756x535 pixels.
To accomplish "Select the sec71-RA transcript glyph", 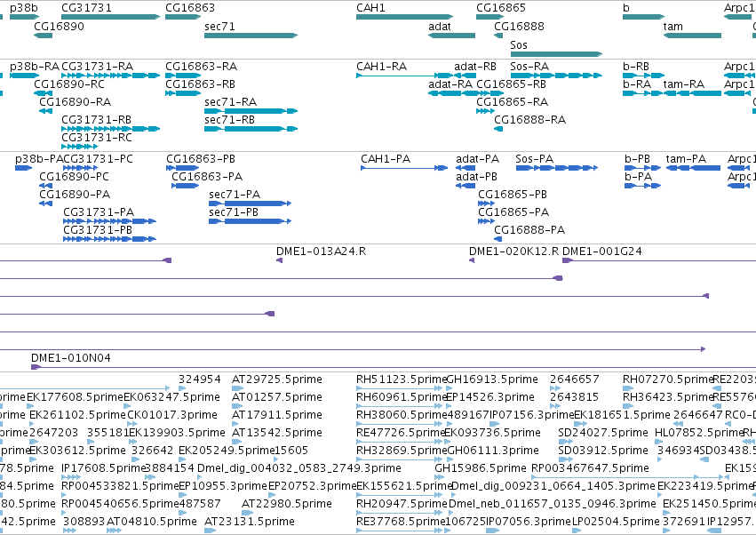I will [x=251, y=111].
